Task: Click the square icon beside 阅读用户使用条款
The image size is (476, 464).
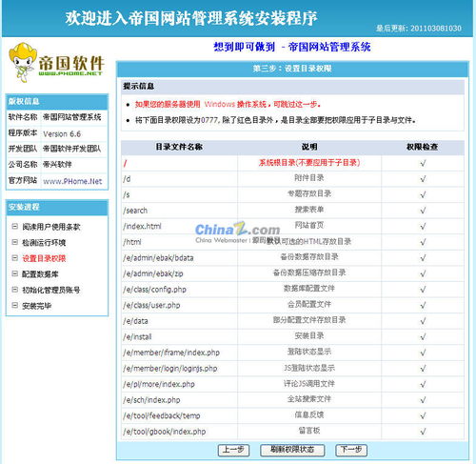Action: coord(14,227)
